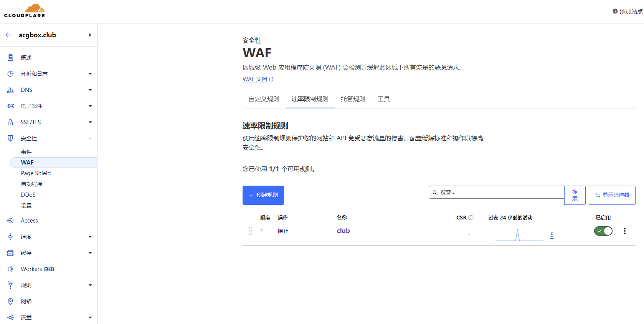Click the CSR info icon
This screenshot has width=644, height=324.
pos(471,218)
